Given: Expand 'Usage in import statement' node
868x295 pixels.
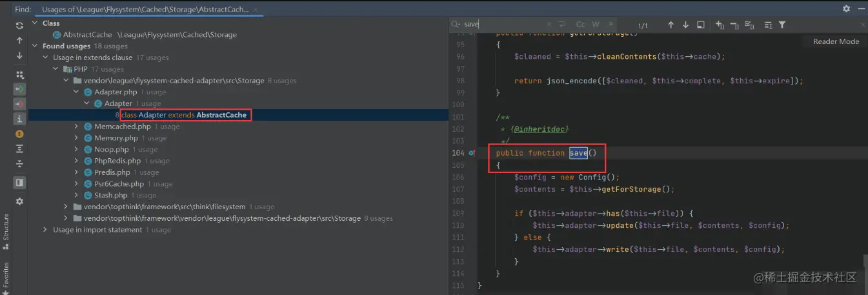Looking at the screenshot, I should 46,230.
